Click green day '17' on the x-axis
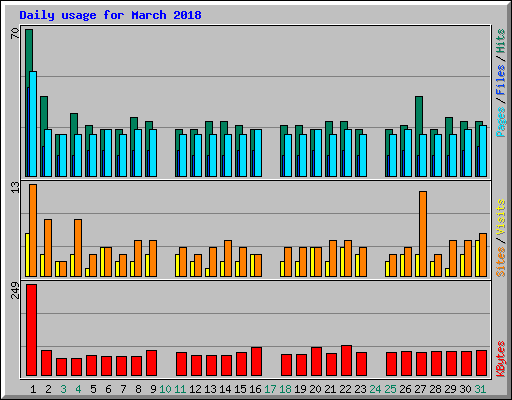 click(270, 389)
